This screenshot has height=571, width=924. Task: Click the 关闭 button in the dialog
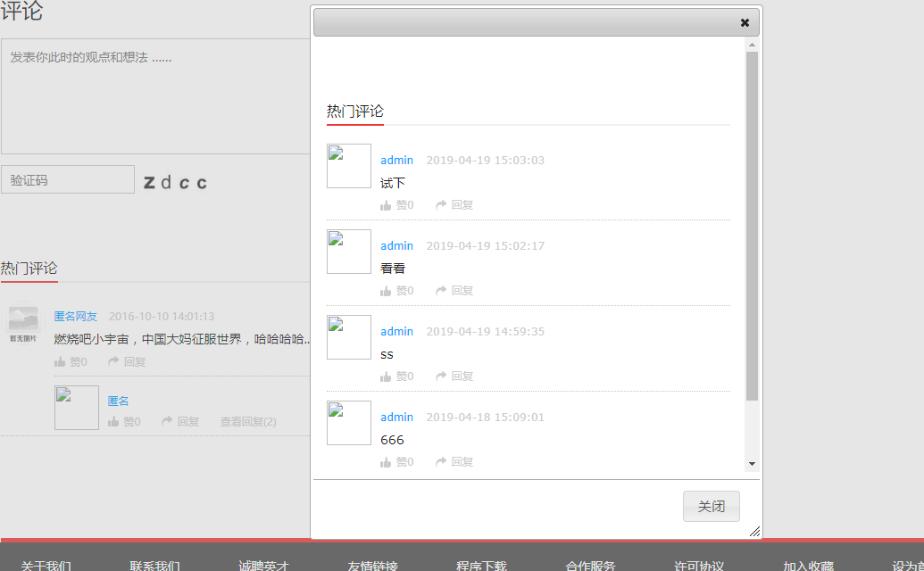(712, 506)
